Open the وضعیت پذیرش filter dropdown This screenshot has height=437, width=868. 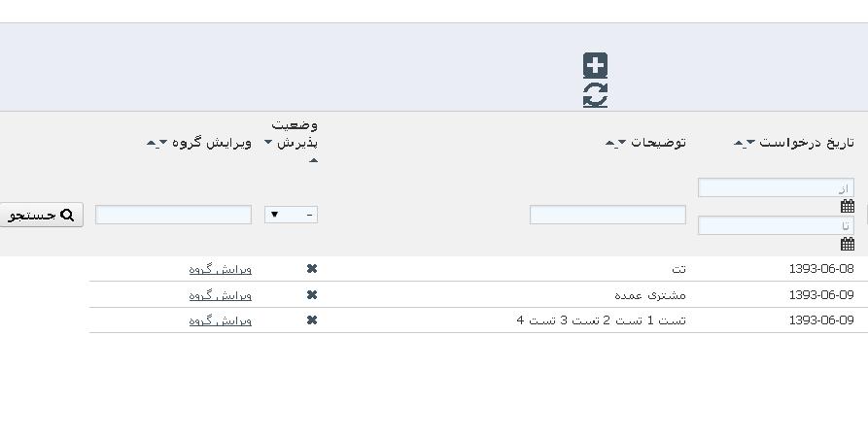coord(291,215)
